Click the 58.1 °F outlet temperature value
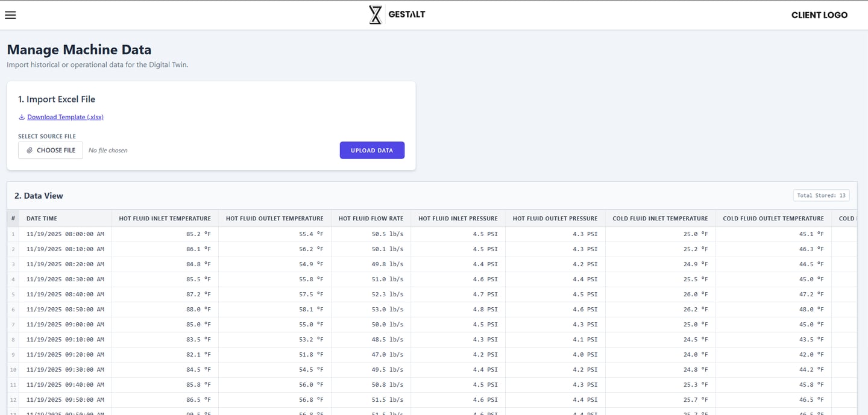Image resolution: width=868 pixels, height=415 pixels. coord(311,309)
